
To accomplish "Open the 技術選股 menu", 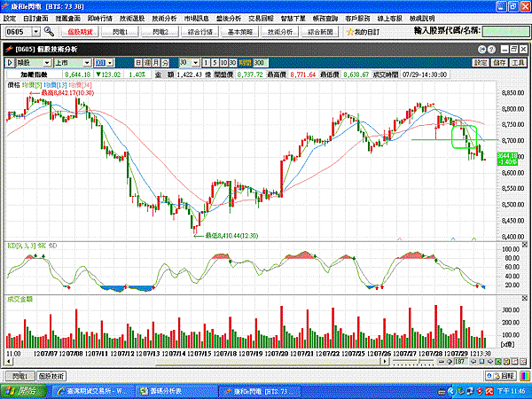I will [132, 19].
